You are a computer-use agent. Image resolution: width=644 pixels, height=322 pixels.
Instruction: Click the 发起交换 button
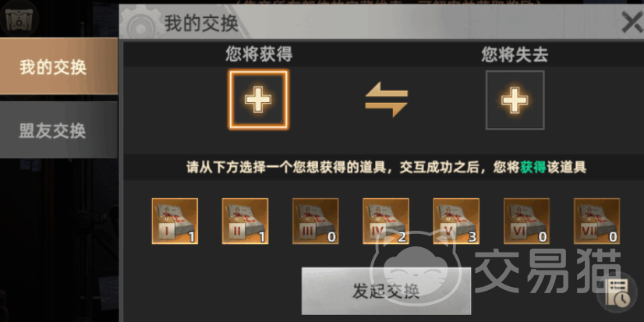click(x=386, y=291)
